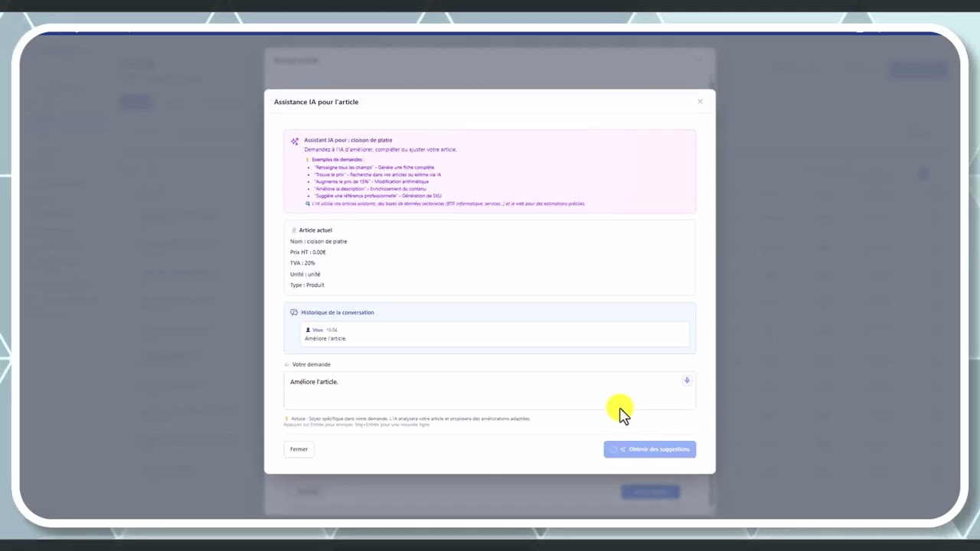Screen dimensions: 980x551
Task: Click Obtenir des suggestions button
Action: [650, 449]
